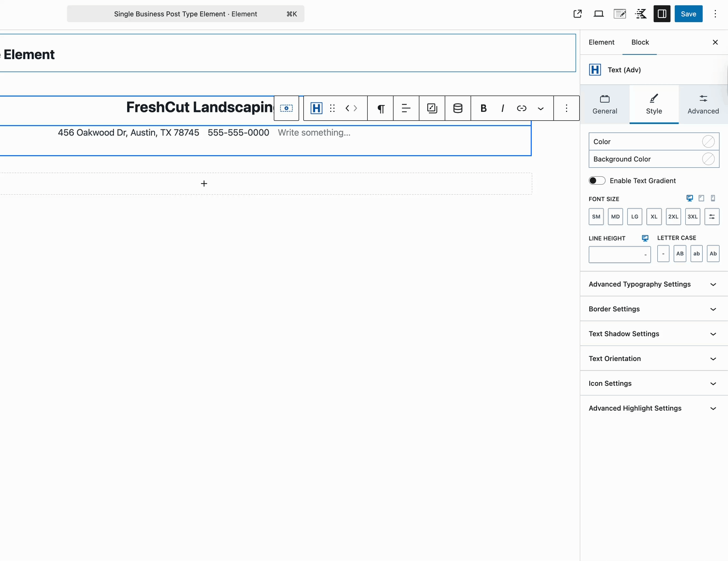Image resolution: width=728 pixels, height=561 pixels.
Task: Set font size to 2XL
Action: [673, 216]
